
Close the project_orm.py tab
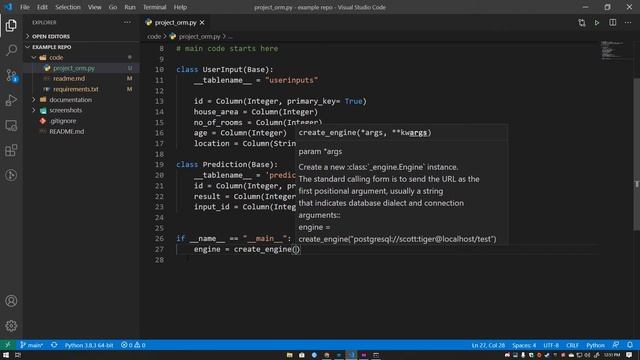click(202, 23)
